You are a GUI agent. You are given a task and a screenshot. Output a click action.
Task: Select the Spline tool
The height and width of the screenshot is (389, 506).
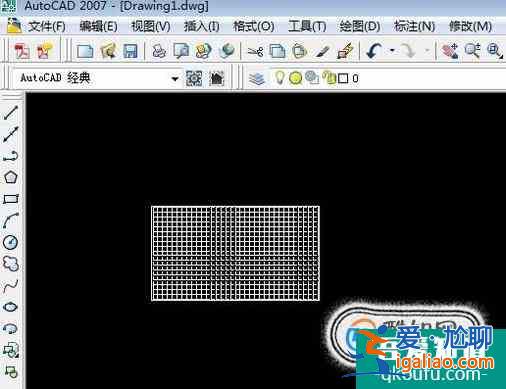tap(11, 286)
